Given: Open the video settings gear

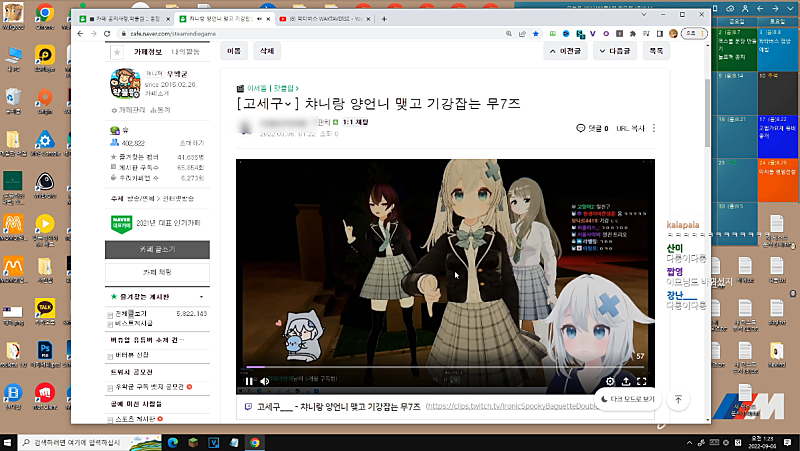Looking at the screenshot, I should (610, 381).
